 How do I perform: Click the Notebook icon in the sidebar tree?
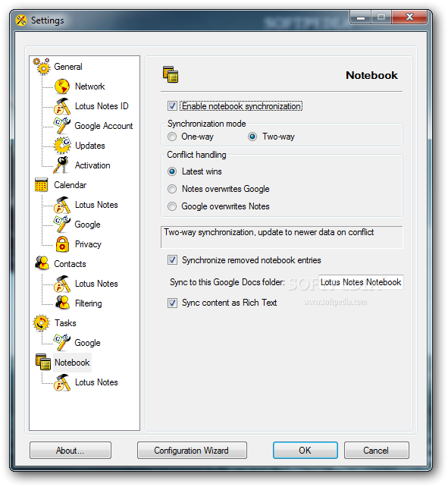tap(43, 362)
